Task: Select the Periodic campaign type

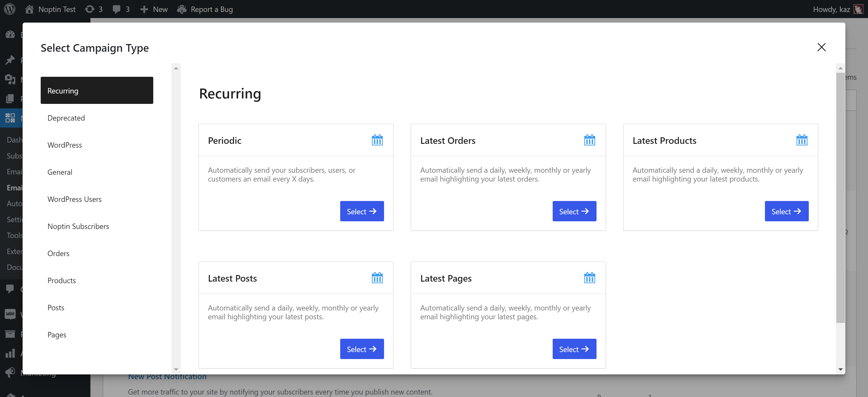Action: [x=361, y=211]
